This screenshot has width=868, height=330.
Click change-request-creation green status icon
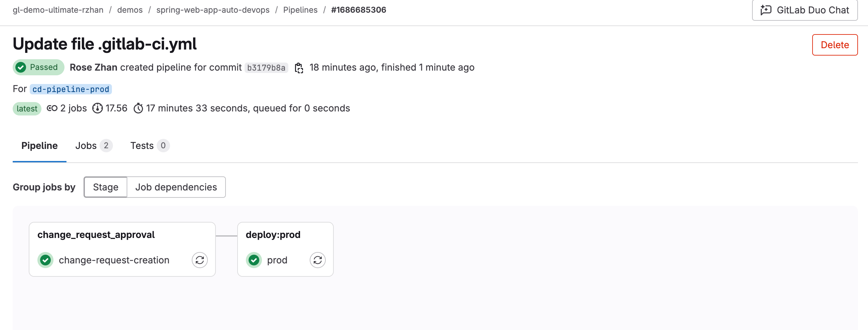click(45, 260)
